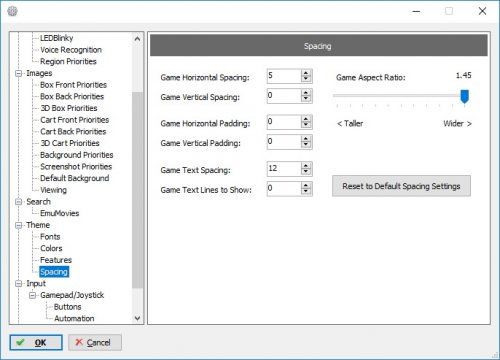Open Voice Recognition settings
The image size is (500, 360).
pyautogui.click(x=71, y=50)
